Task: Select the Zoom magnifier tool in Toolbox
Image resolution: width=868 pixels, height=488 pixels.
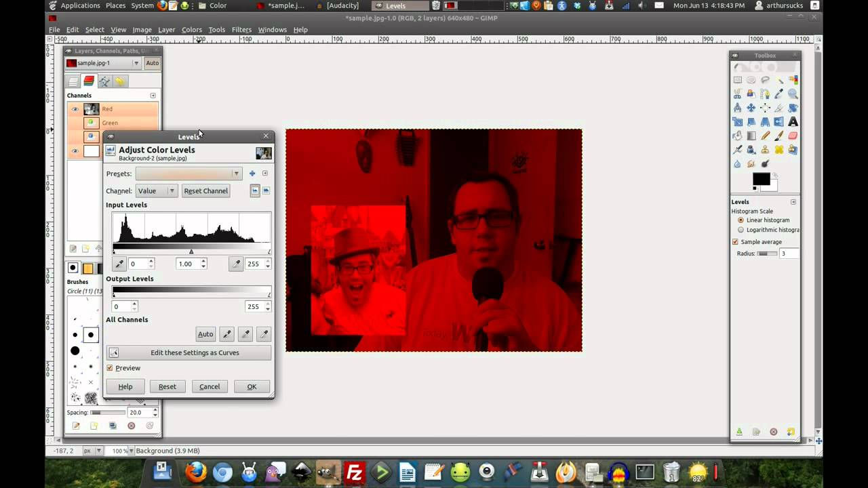Action: click(x=793, y=94)
